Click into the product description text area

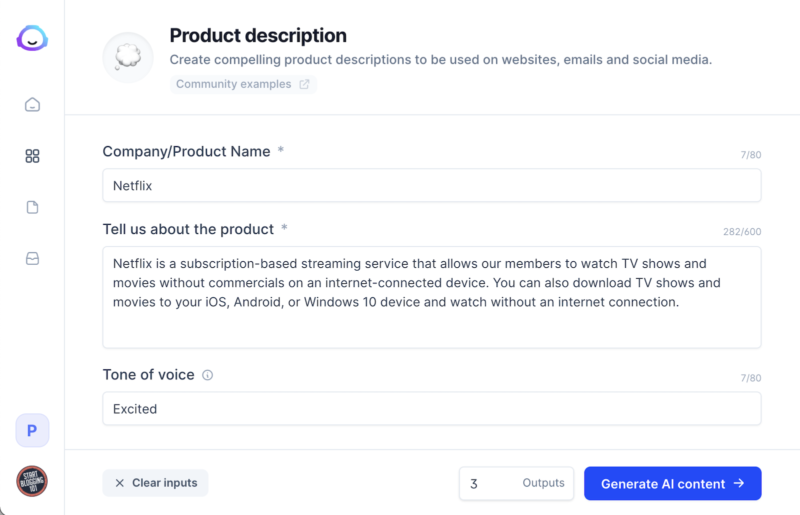tap(431, 297)
